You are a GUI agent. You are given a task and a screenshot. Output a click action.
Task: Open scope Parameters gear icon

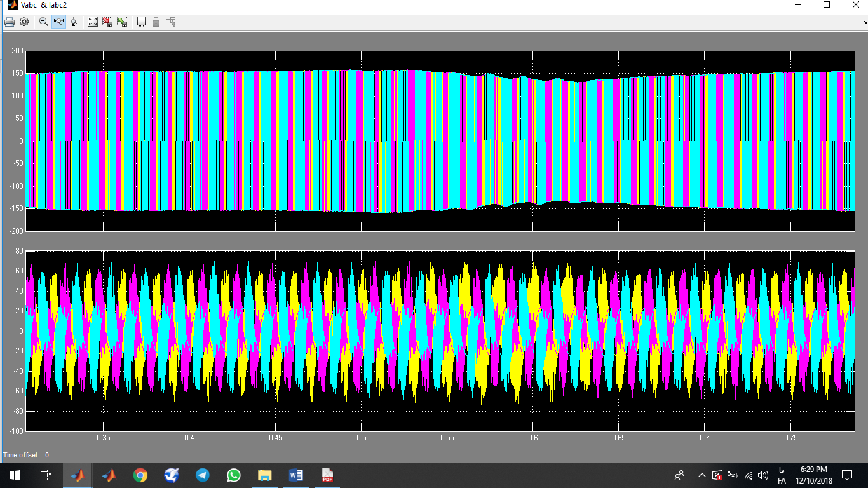(x=24, y=22)
